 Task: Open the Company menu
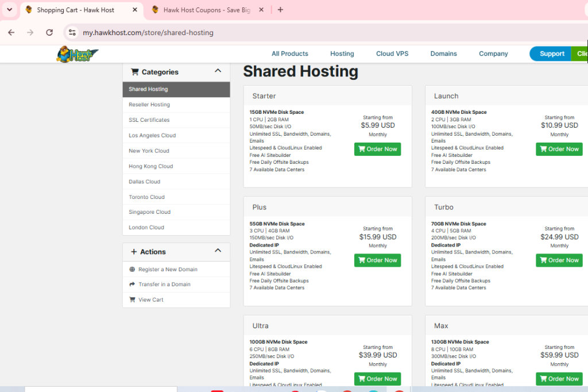pos(493,53)
